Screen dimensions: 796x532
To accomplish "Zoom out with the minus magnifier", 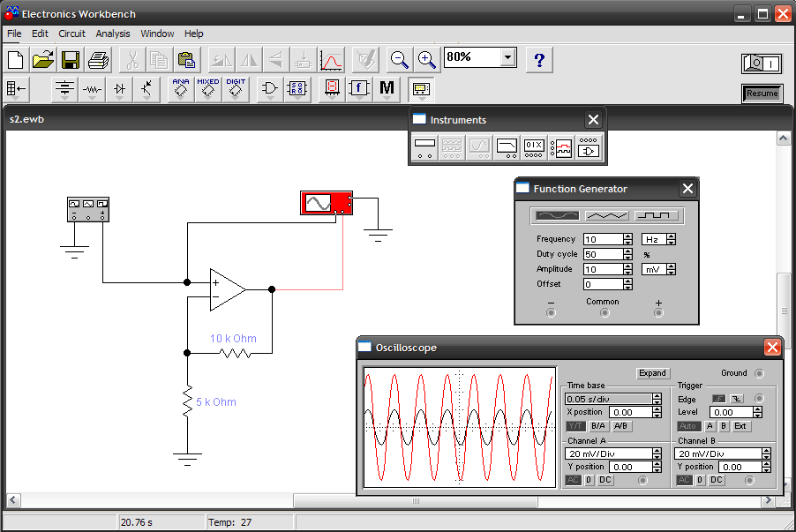I will tap(400, 60).
